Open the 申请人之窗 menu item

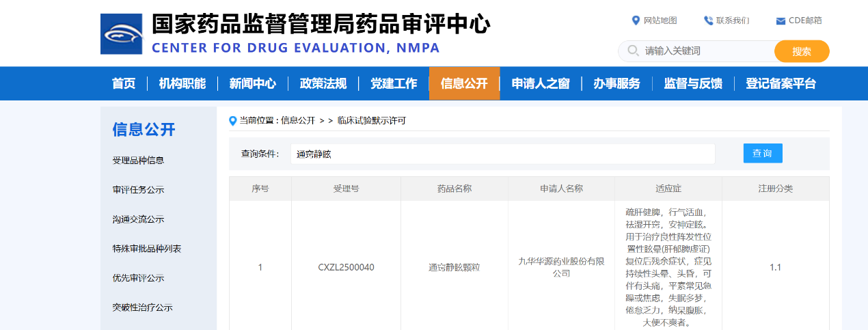[x=541, y=83]
